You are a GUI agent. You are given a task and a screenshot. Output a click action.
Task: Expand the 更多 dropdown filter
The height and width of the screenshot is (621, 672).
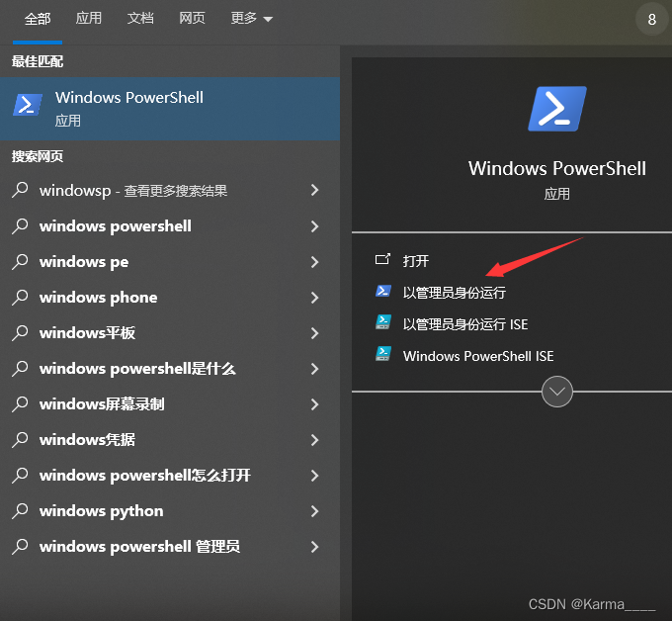[252, 19]
